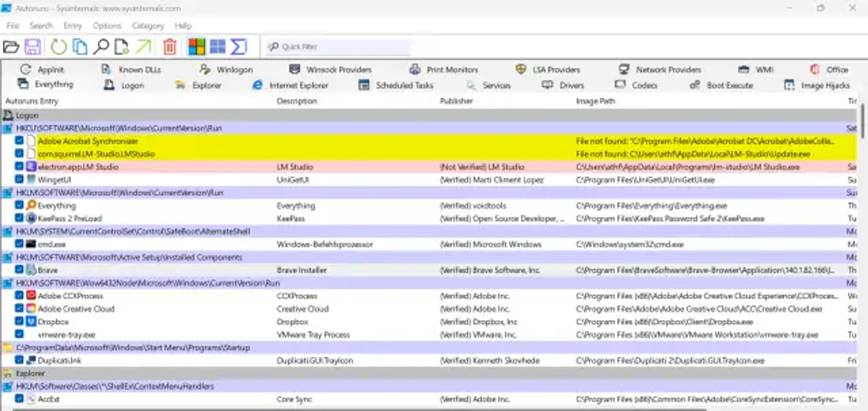Select the vmware-tray.exe entry text
868x411 pixels.
(x=66, y=334)
